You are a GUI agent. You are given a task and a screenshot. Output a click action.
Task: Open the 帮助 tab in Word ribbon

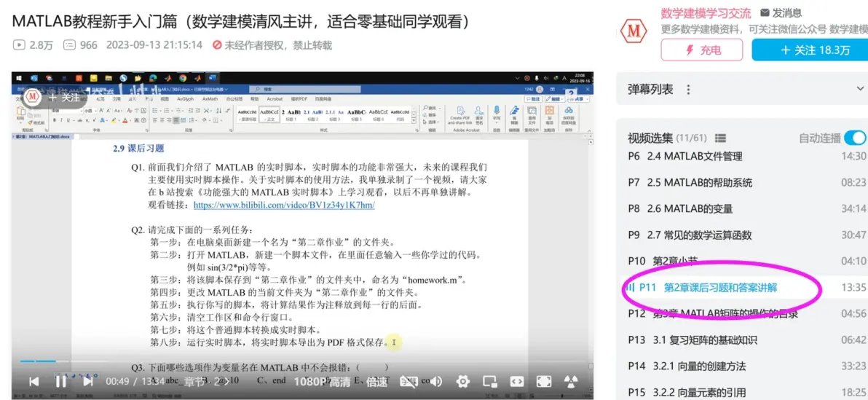click(254, 99)
